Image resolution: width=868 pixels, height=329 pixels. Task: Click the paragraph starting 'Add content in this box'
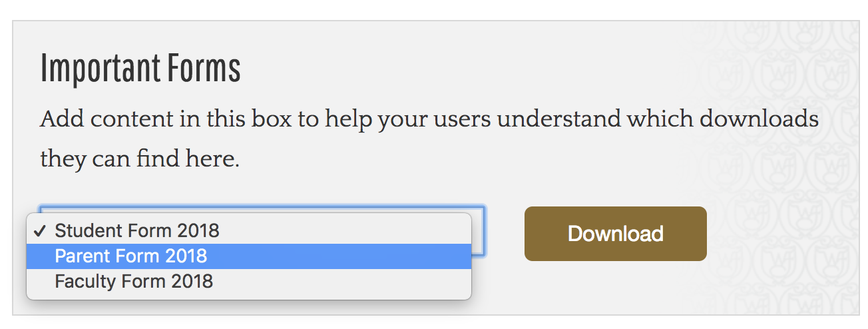[x=429, y=139]
